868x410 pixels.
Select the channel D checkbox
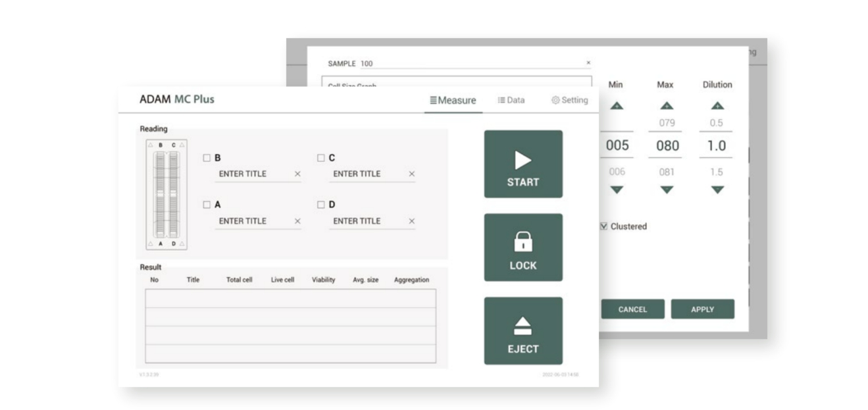coord(321,205)
